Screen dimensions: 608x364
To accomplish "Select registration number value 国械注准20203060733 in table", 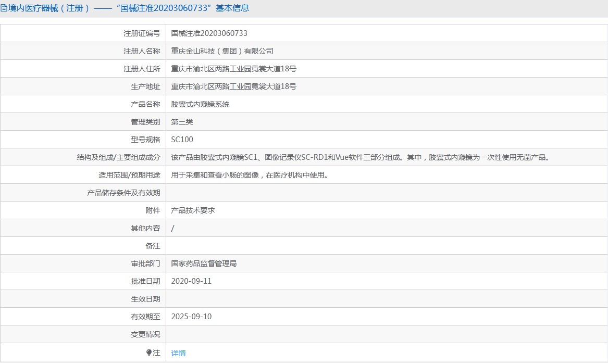I will [209, 33].
